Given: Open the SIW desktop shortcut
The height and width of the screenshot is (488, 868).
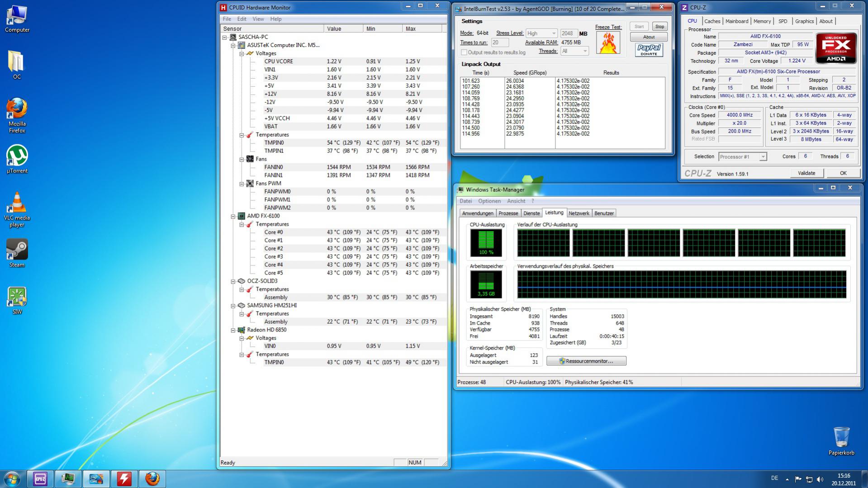Looking at the screenshot, I should pos(17,300).
